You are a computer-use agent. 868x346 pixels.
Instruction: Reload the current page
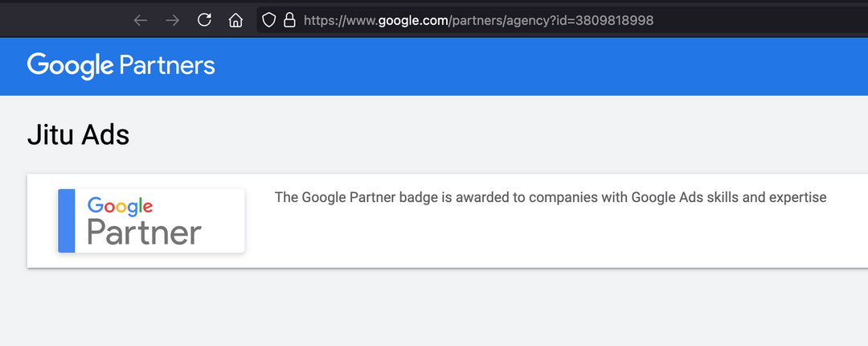(204, 20)
